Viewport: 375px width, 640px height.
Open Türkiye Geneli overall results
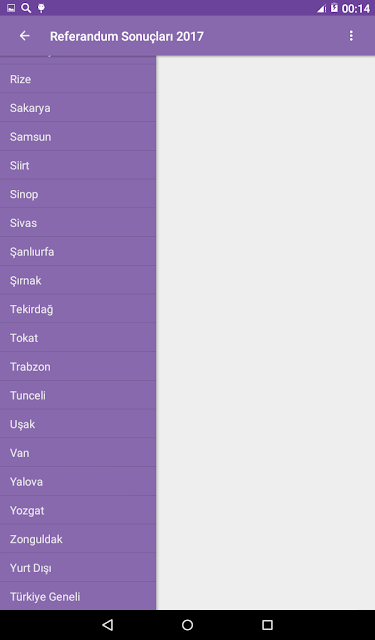click(x=78, y=596)
